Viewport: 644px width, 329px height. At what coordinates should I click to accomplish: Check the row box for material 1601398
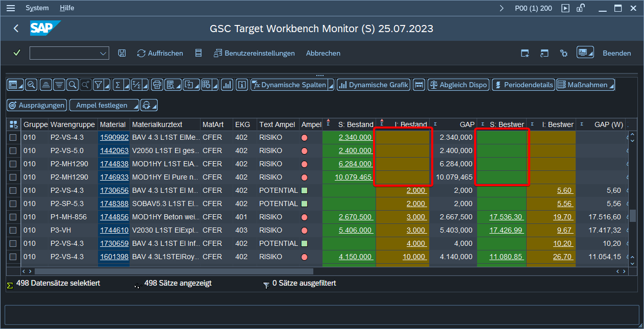tap(13, 257)
